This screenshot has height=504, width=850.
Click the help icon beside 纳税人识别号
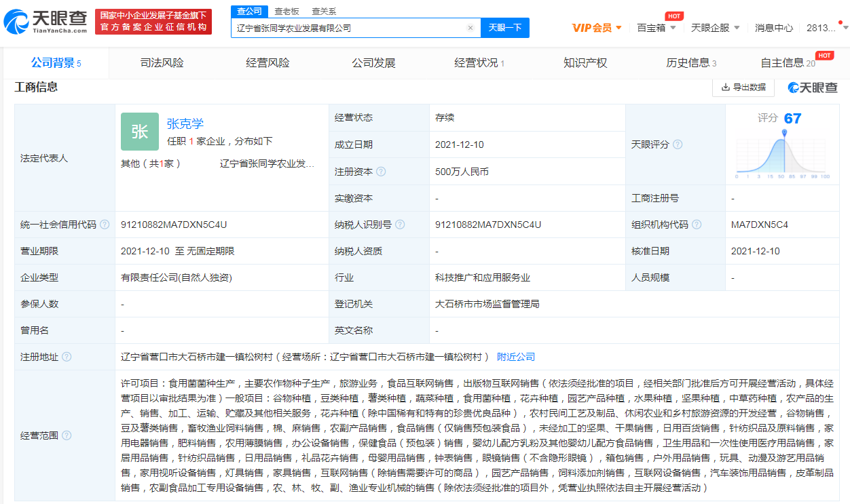click(x=401, y=225)
